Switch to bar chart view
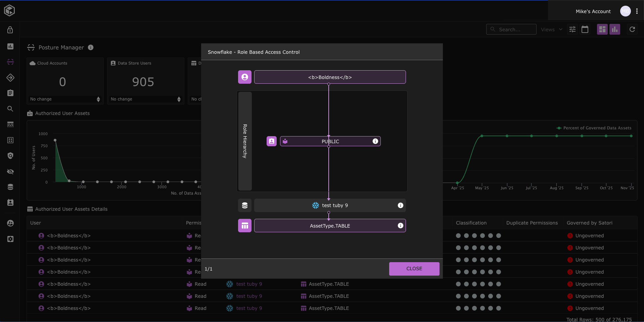 (615, 30)
